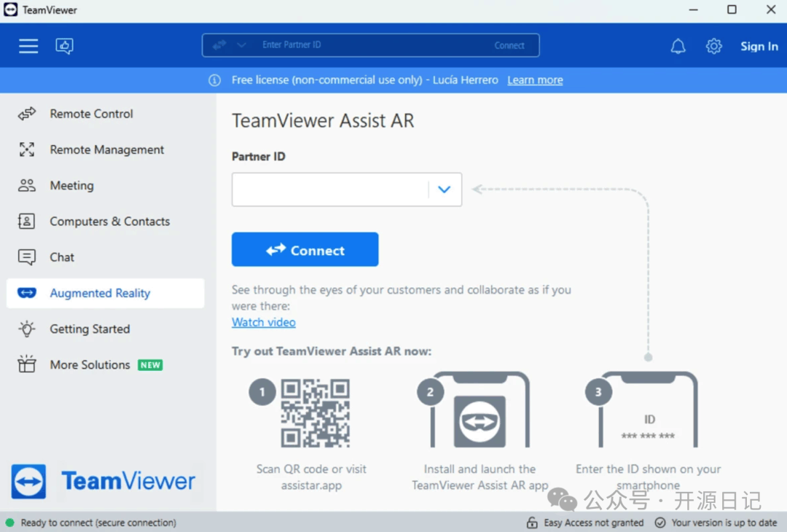This screenshot has height=532, width=787.
Task: Open Getting Started section
Action: [106, 329]
